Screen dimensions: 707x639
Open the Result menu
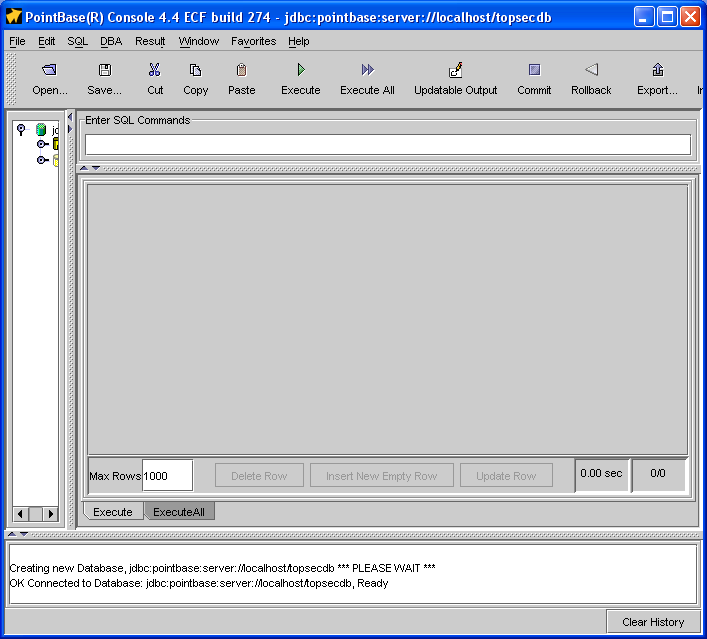click(x=150, y=41)
